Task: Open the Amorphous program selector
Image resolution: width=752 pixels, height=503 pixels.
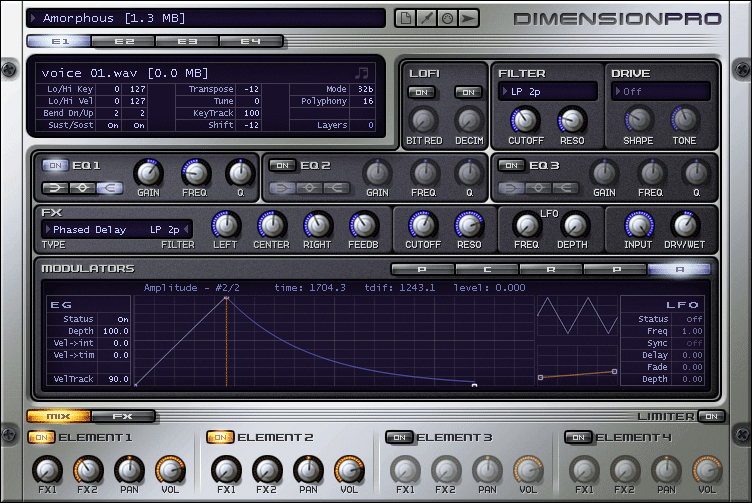Action: 206,18
